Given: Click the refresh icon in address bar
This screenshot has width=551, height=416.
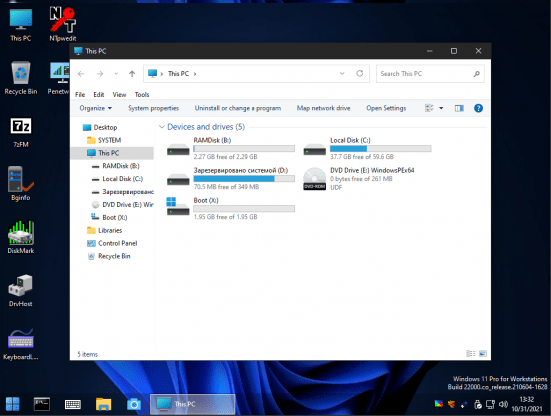Looking at the screenshot, I should coord(359,73).
